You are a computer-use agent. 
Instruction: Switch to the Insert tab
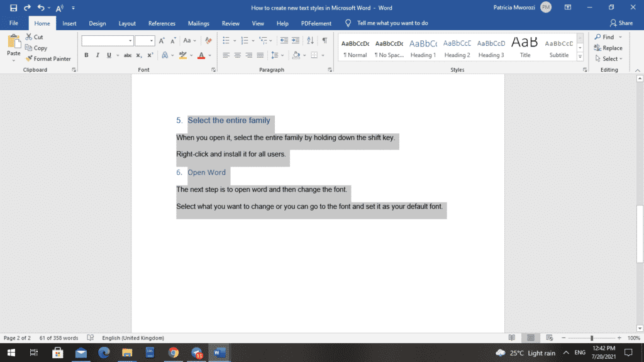pos(69,23)
